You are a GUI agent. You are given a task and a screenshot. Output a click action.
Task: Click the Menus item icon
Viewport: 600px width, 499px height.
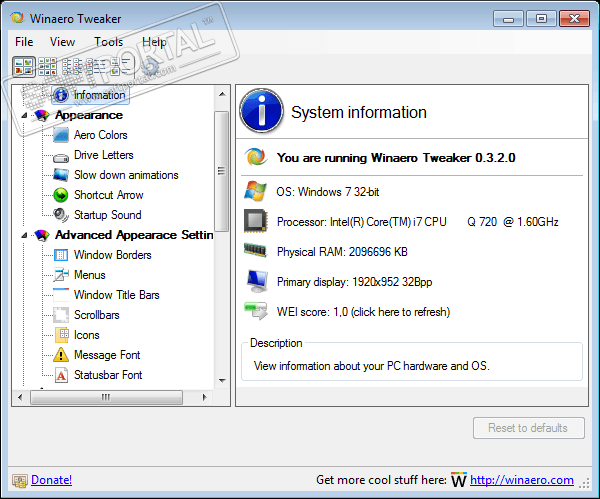point(61,275)
